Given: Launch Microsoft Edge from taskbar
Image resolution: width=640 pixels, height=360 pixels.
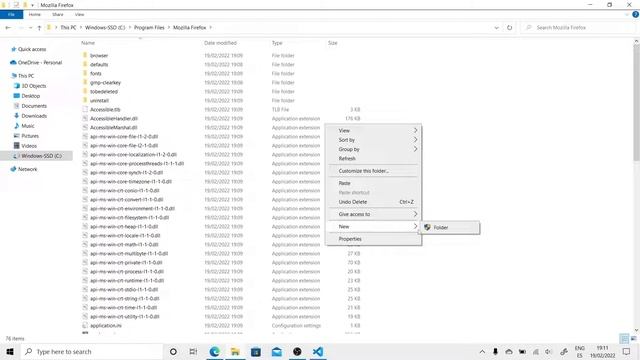Looking at the screenshot, I should pos(214,351).
